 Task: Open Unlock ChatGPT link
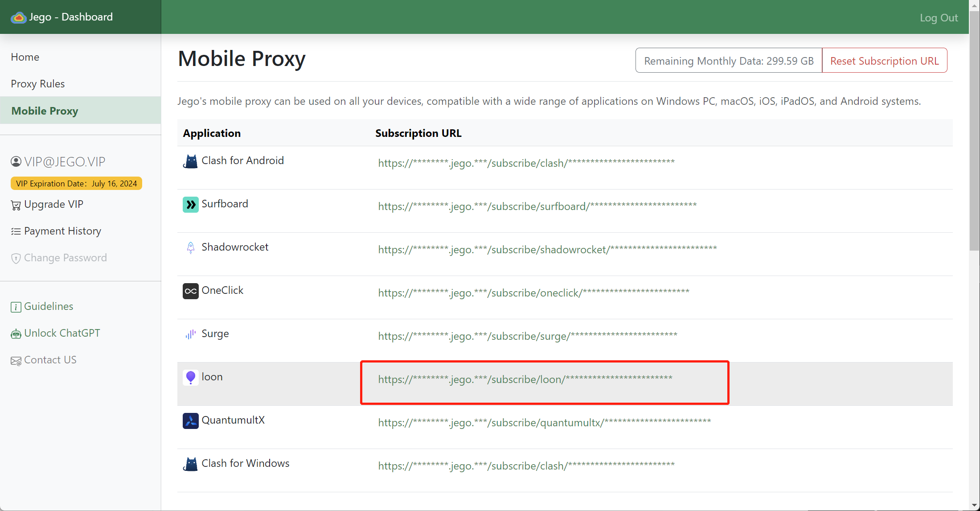point(62,333)
